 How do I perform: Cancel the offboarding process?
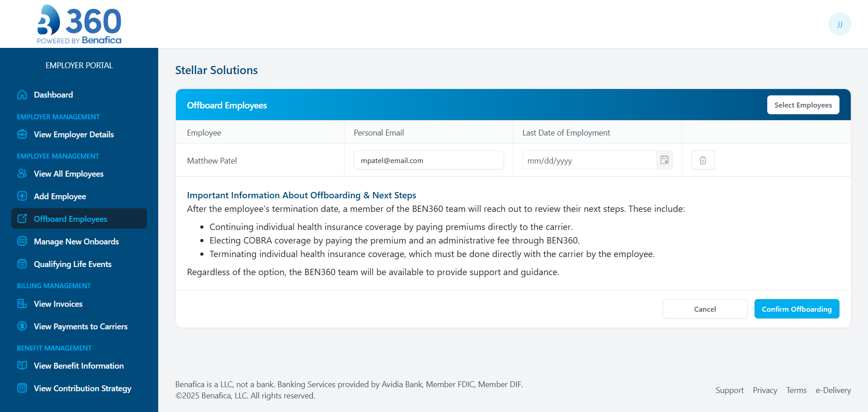[x=705, y=309]
